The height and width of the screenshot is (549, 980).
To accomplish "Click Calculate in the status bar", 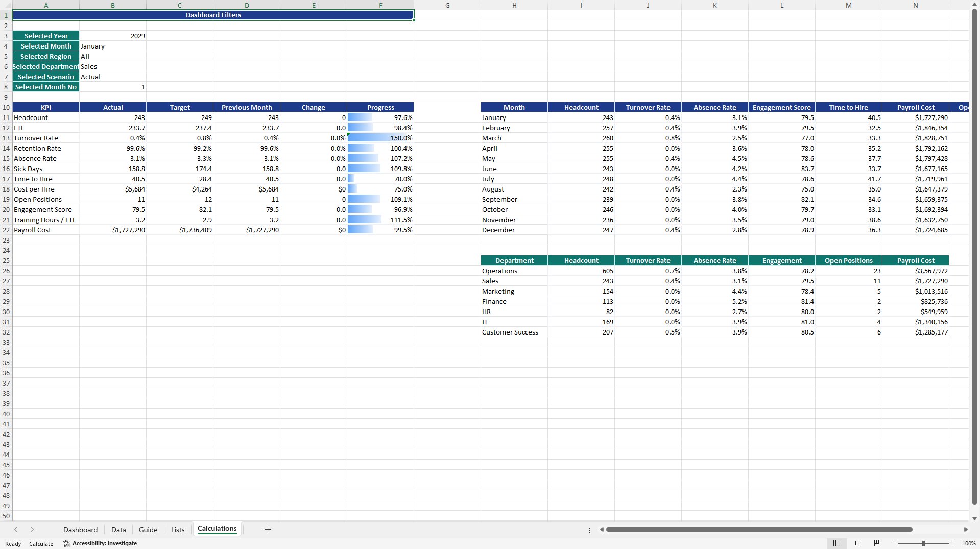I will click(x=41, y=544).
